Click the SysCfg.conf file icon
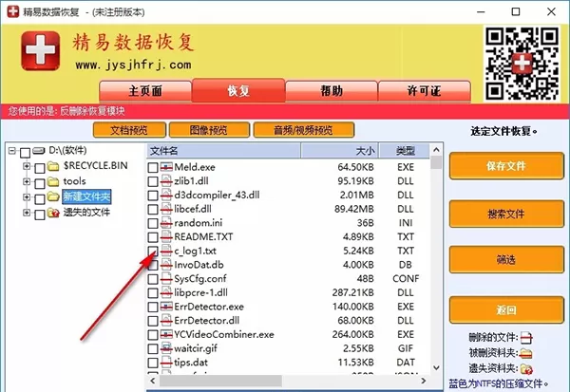 coord(166,279)
